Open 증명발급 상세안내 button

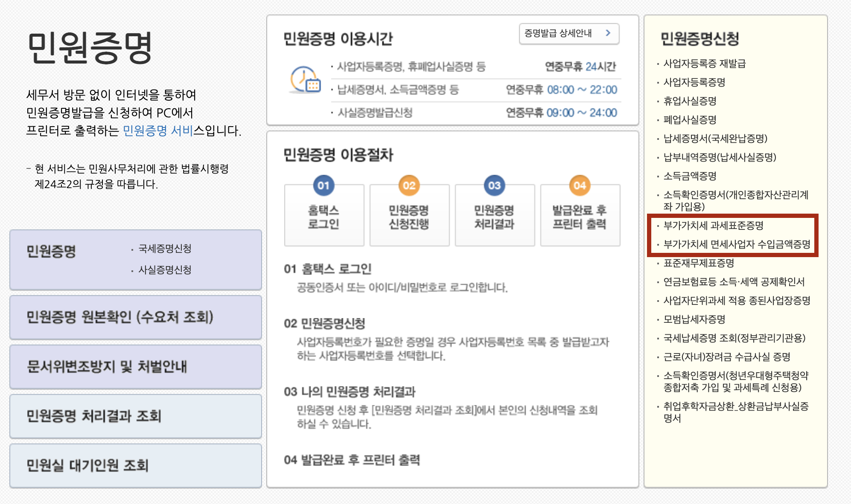(x=568, y=34)
